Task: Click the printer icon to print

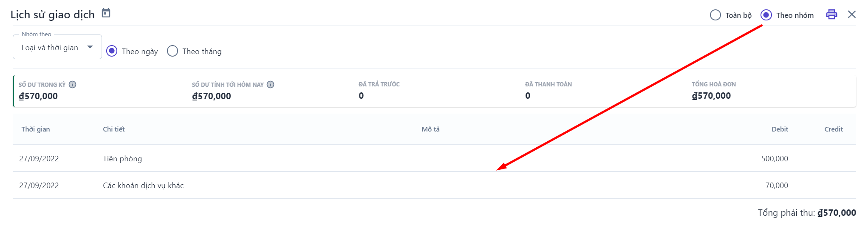Action: tap(831, 14)
